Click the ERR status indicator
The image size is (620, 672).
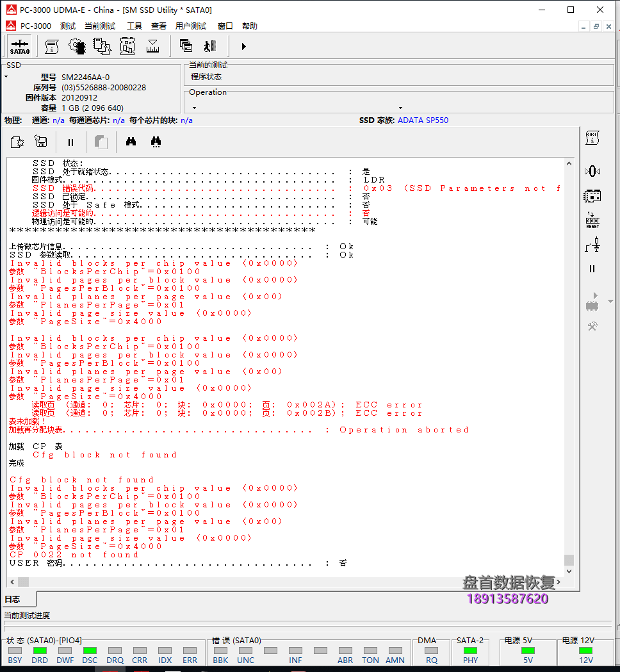click(x=190, y=651)
